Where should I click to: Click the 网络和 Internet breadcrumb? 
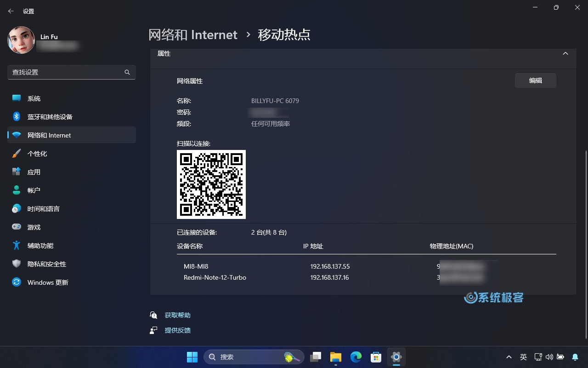(x=193, y=35)
